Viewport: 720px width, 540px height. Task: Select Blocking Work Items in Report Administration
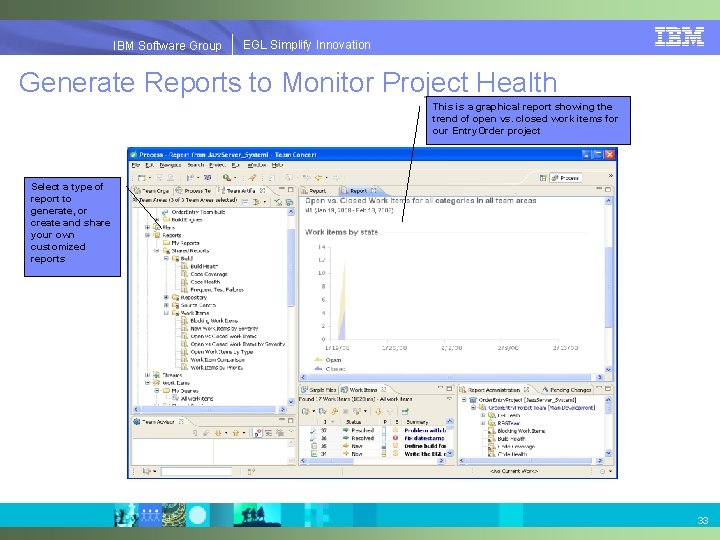click(x=521, y=431)
